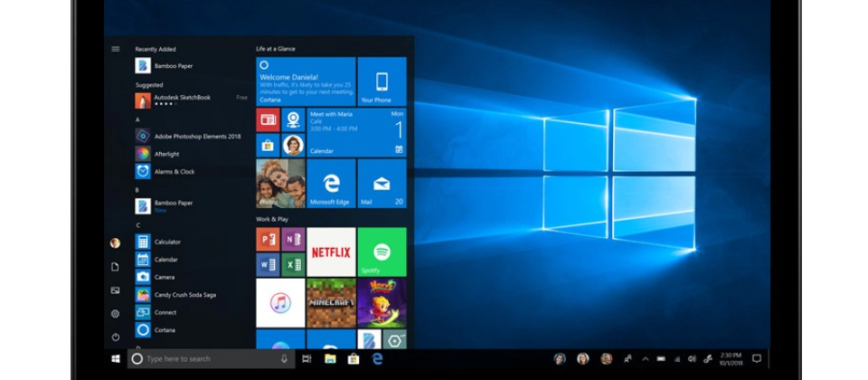Screen dimensions: 868x380
Task: Click the Type here to search box
Action: (212, 359)
